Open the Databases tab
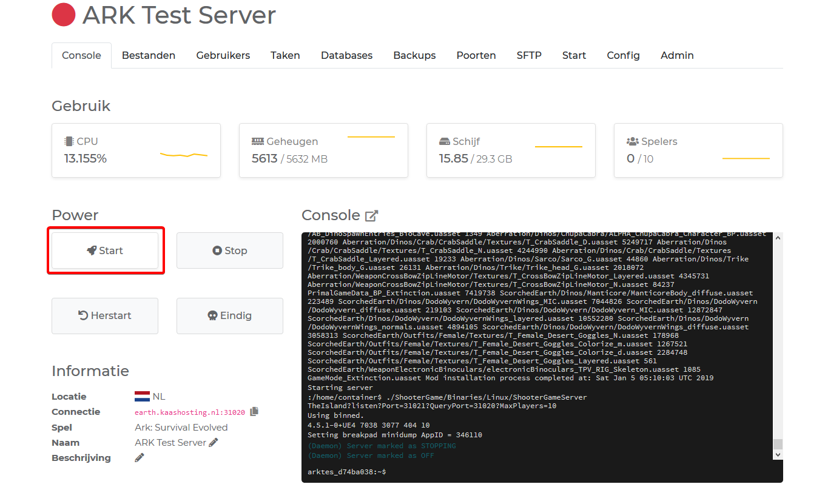The image size is (825, 504). 346,55
